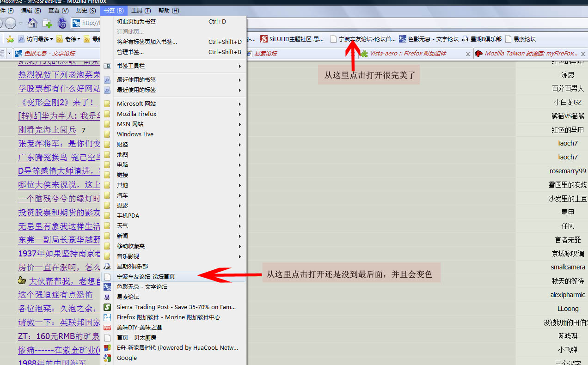
Task: Expand the 书签工具栏 submenu
Action: click(x=173, y=66)
